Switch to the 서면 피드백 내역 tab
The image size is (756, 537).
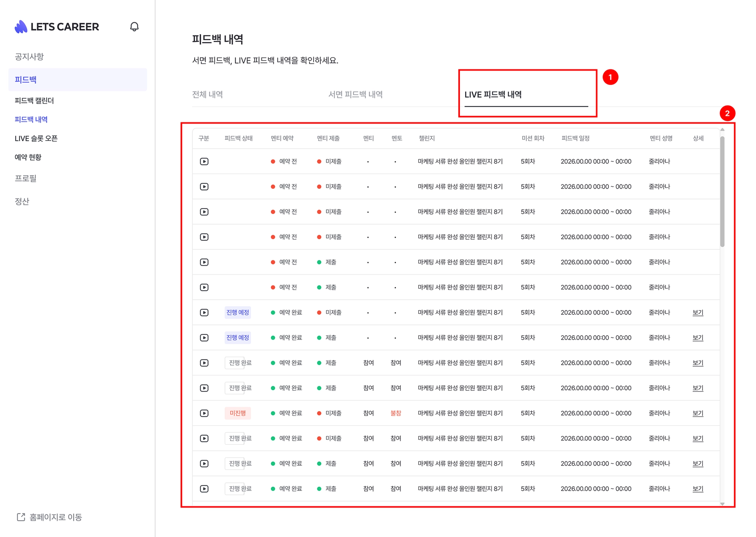[x=355, y=94]
